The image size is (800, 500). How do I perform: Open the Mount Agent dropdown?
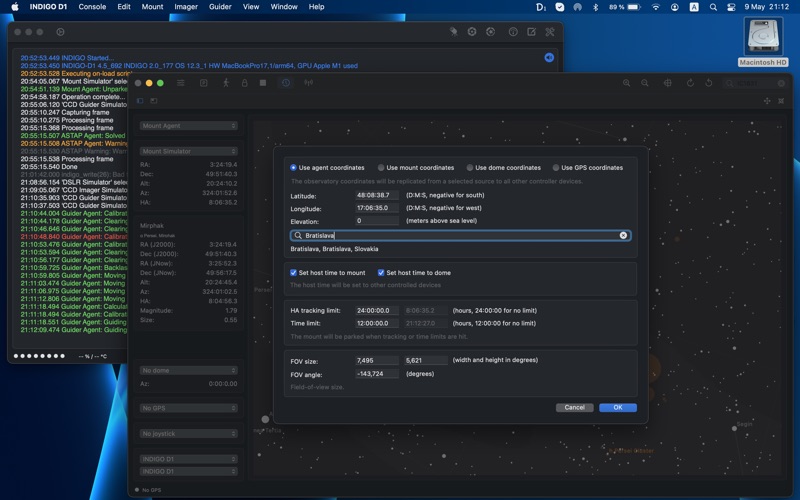point(189,126)
